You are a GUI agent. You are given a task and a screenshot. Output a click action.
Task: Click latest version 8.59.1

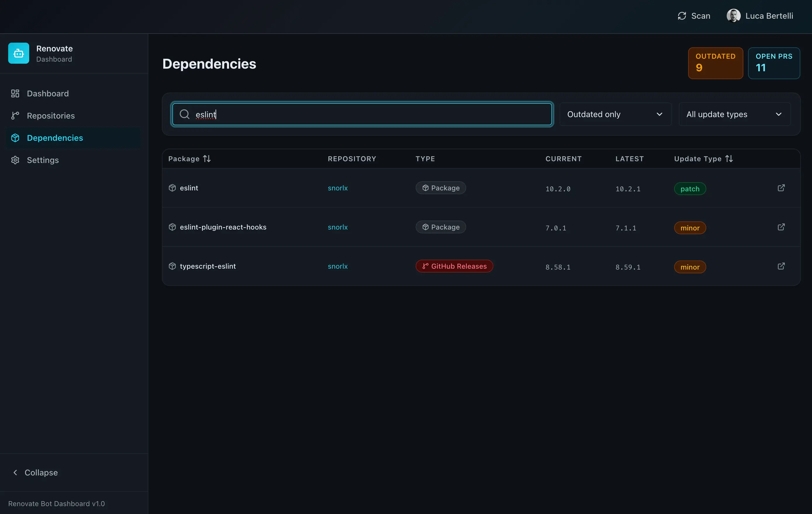[628, 267]
